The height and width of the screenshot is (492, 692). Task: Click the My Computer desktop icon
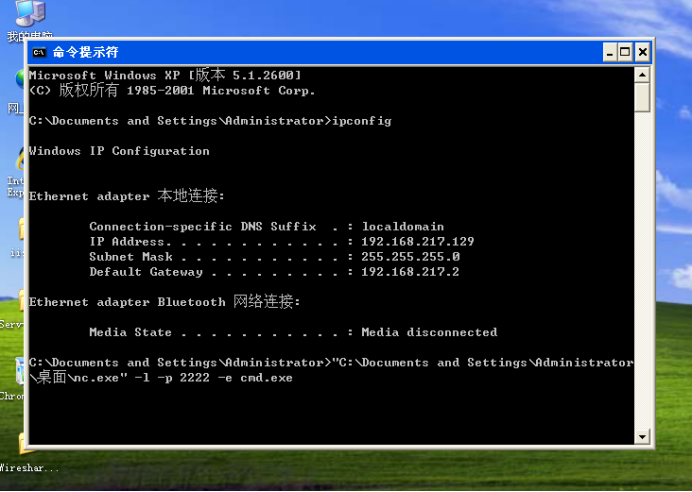pos(30,20)
